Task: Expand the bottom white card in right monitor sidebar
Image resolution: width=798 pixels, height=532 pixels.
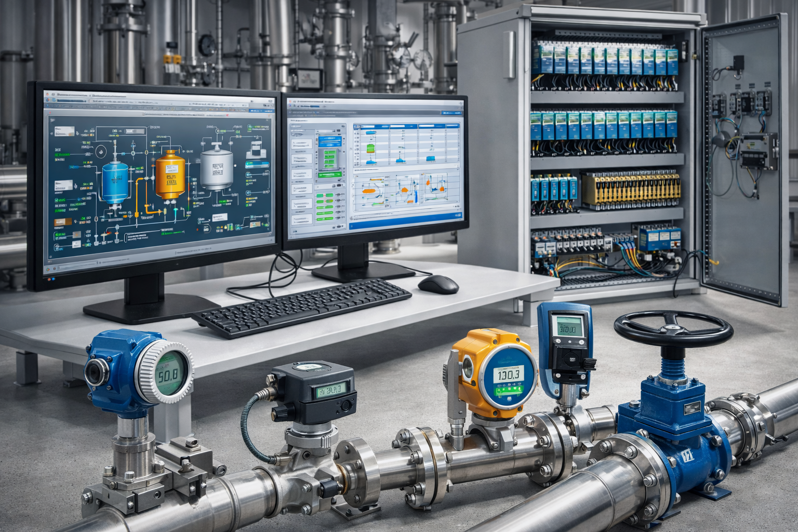Action: click(x=302, y=219)
